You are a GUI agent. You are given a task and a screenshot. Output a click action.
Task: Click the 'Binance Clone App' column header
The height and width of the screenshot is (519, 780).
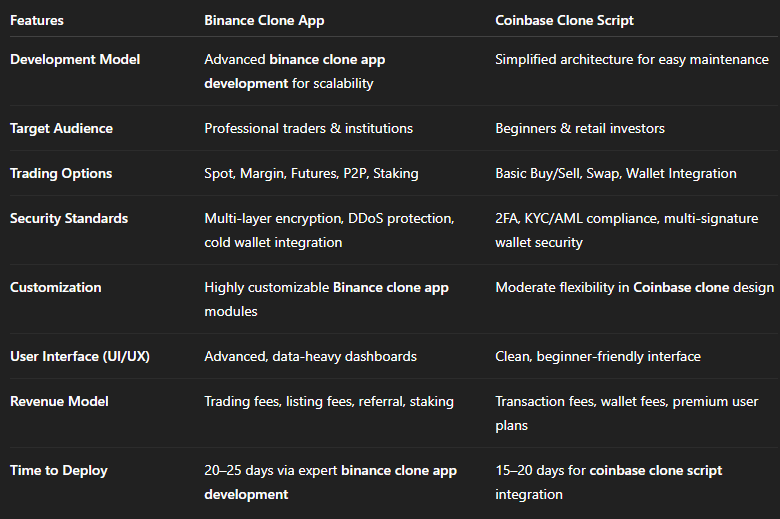(263, 20)
